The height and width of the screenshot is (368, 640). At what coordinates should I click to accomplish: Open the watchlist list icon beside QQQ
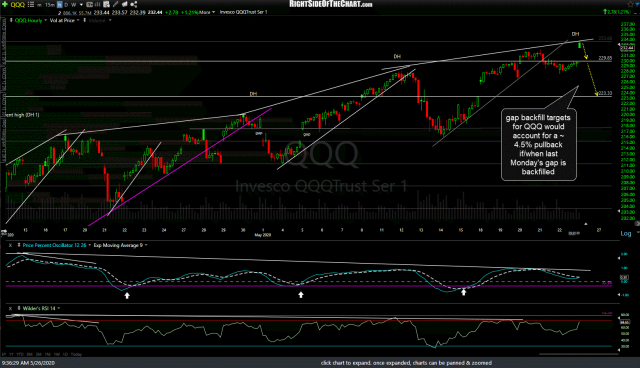[x=31, y=4]
